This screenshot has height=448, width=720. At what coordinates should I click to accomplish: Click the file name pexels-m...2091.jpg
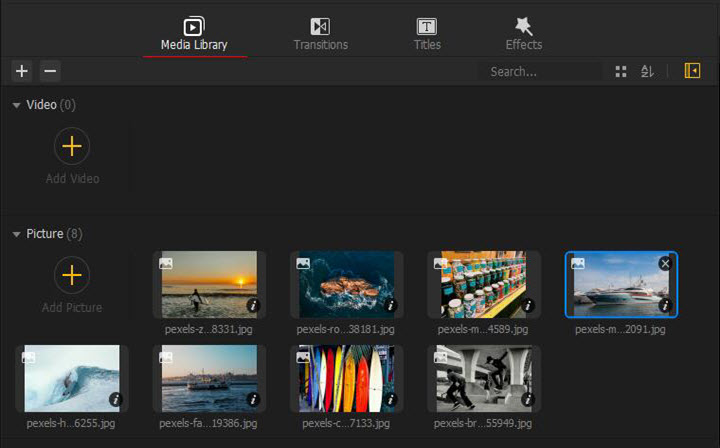pyautogui.click(x=620, y=329)
